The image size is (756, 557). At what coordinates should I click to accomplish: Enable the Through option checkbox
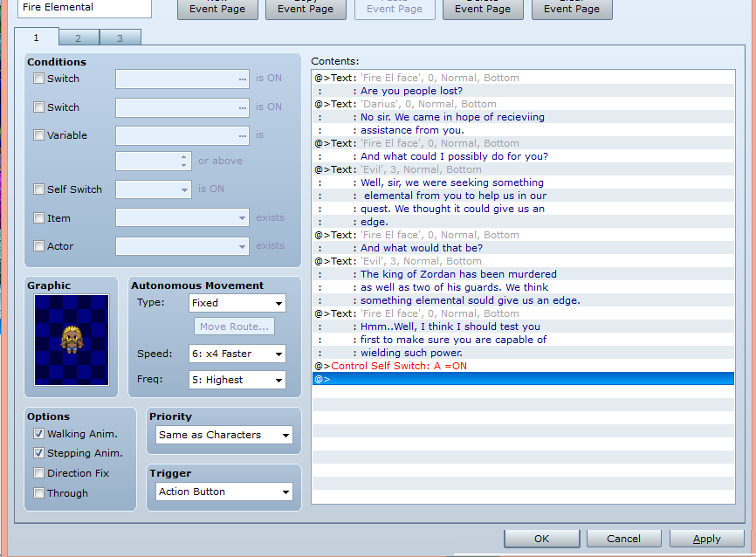(x=38, y=493)
